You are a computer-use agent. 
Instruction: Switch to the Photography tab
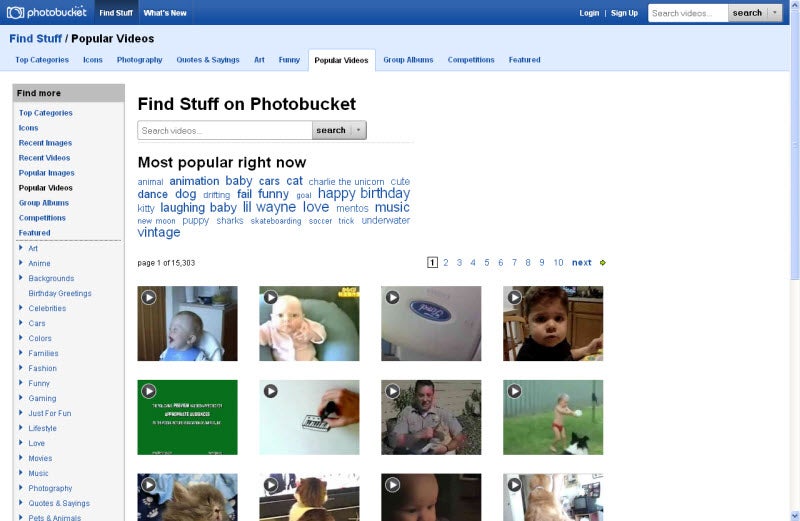pyautogui.click(x=139, y=60)
